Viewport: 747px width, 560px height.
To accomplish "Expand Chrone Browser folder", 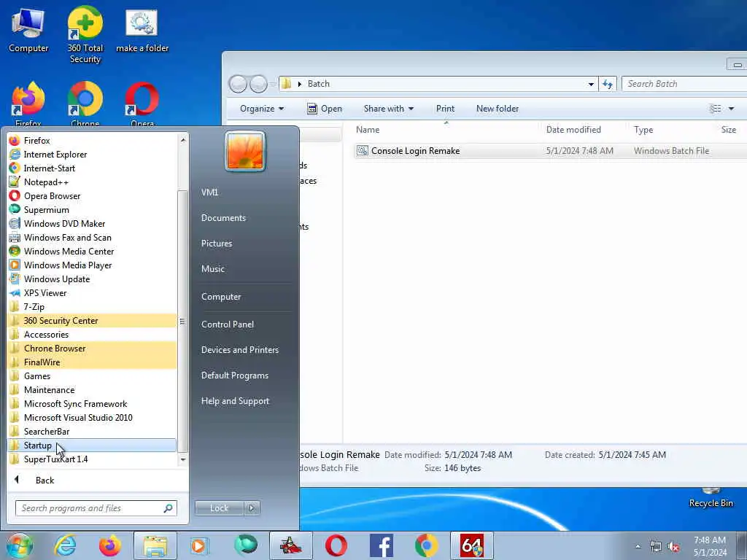I will coord(92,348).
